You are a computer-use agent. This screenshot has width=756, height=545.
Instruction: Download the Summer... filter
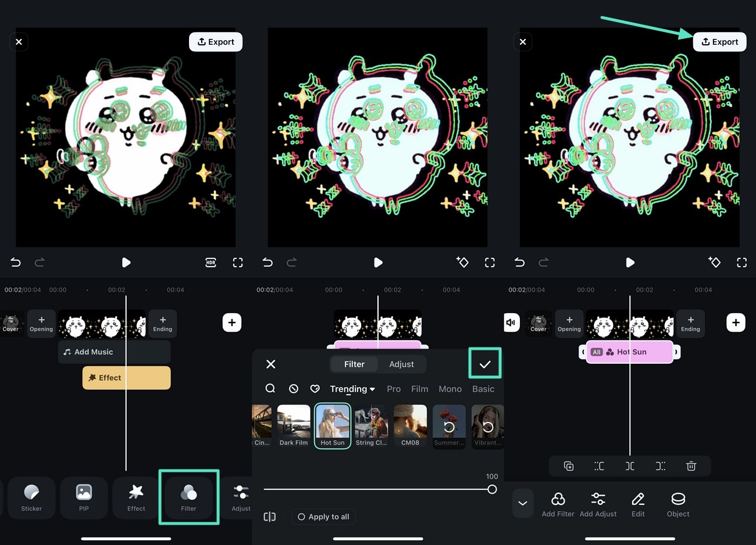point(449,426)
